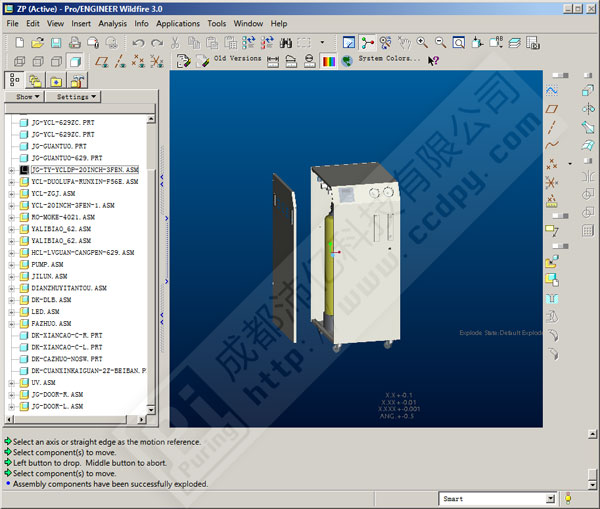Toggle coordinate systems display

(157, 61)
